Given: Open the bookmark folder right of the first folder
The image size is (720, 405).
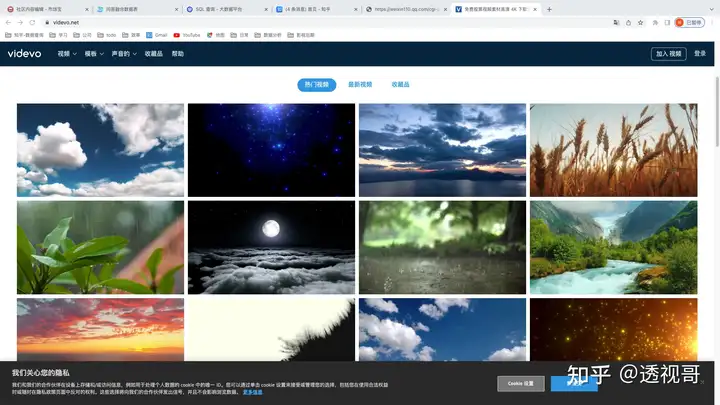Looking at the screenshot, I should [x=58, y=35].
